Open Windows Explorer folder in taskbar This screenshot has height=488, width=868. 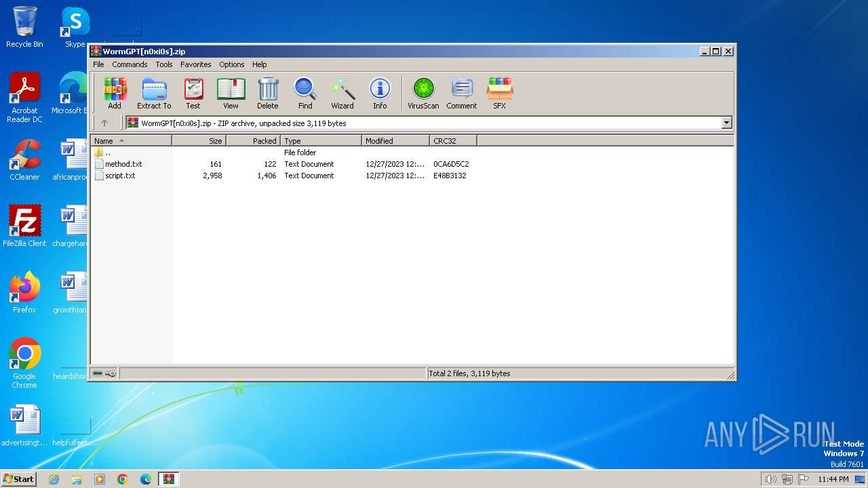point(77,479)
